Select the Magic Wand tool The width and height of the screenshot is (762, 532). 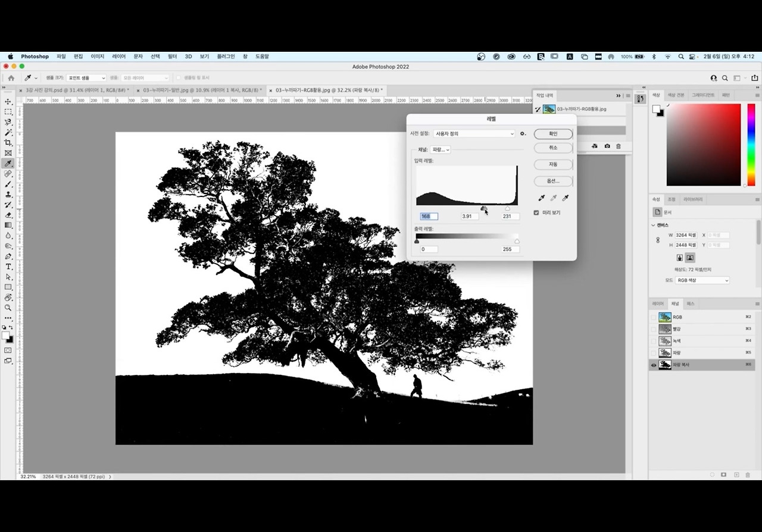(8, 133)
